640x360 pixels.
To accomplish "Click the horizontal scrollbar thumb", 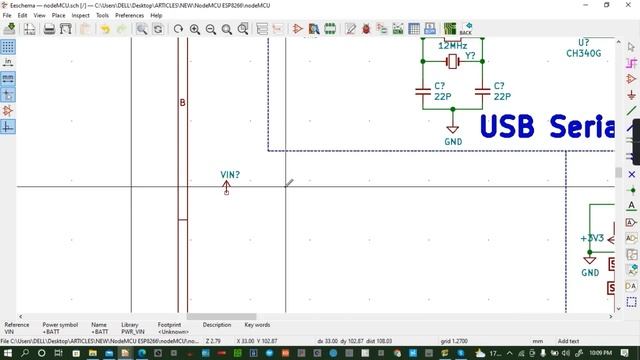I will click(221, 317).
